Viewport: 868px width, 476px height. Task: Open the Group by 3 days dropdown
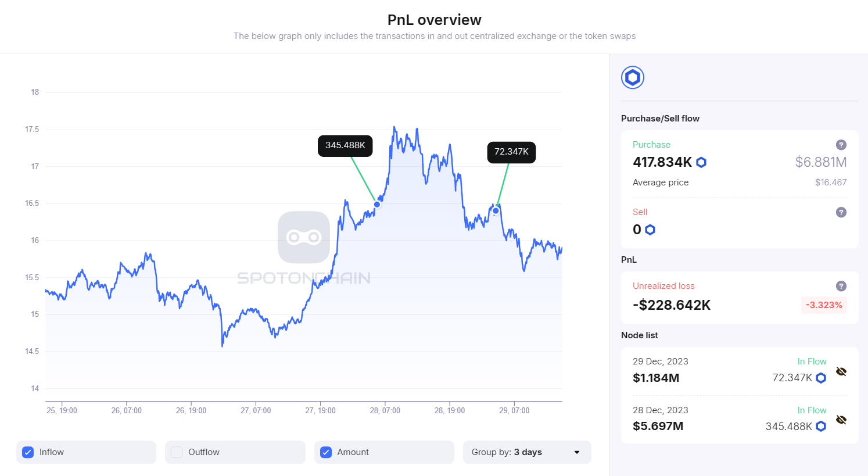[526, 452]
